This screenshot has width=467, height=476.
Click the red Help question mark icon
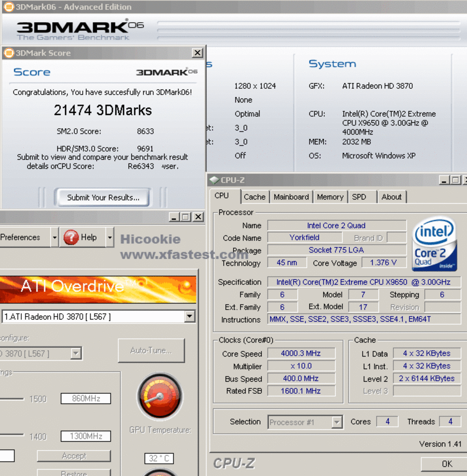click(71, 237)
